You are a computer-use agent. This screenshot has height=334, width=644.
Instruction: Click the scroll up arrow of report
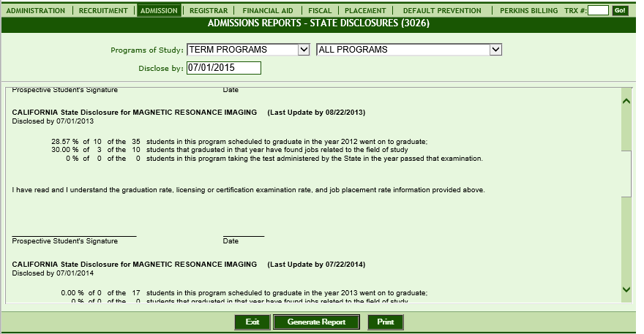point(626,101)
